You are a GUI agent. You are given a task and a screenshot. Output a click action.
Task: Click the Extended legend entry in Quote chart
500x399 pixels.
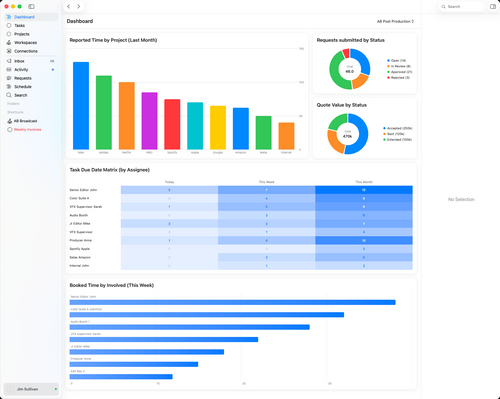click(397, 140)
